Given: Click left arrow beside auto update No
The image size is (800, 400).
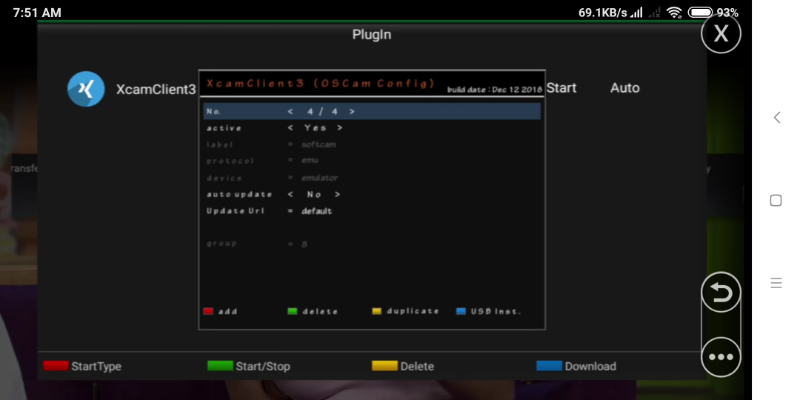Looking at the screenshot, I should (290, 194).
